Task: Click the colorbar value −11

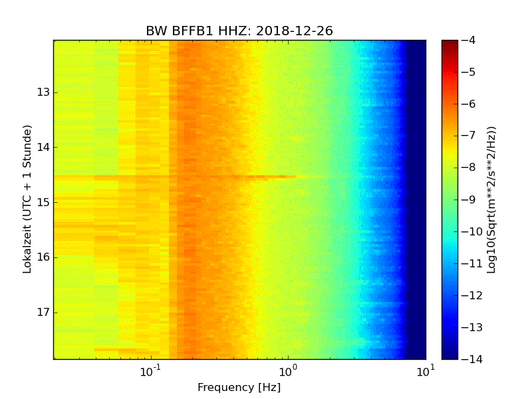Action: (x=471, y=263)
